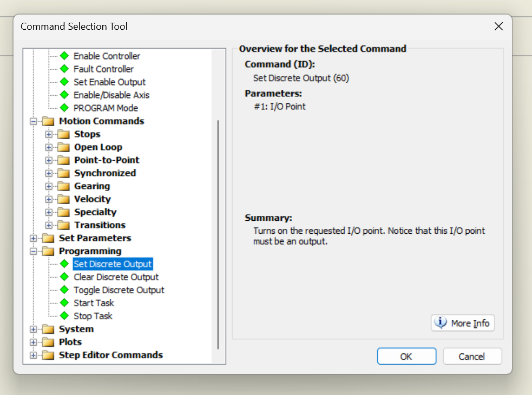Select the Set Enable Output command
The width and height of the screenshot is (532, 395).
click(109, 82)
